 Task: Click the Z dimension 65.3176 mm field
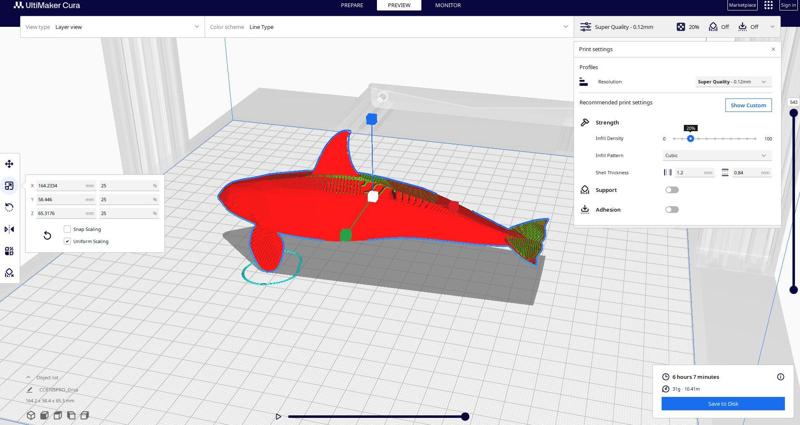[x=66, y=213]
